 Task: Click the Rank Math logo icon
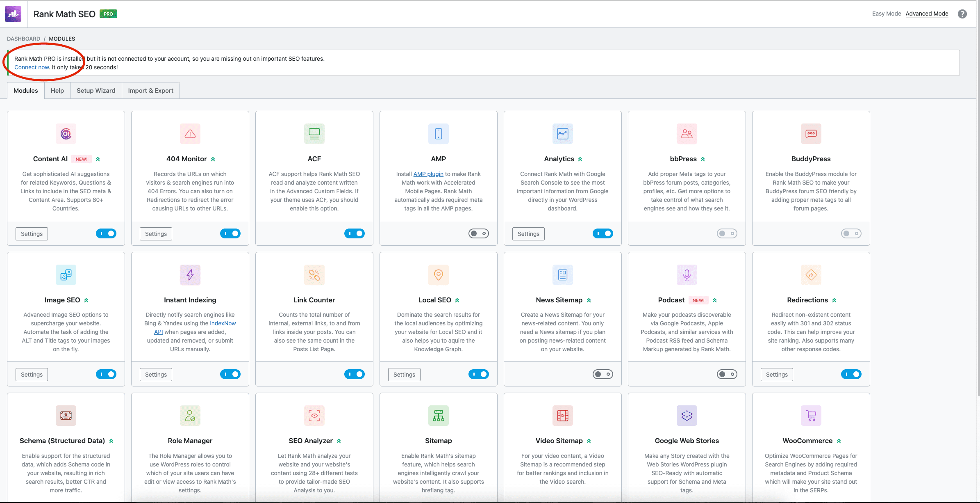(13, 14)
